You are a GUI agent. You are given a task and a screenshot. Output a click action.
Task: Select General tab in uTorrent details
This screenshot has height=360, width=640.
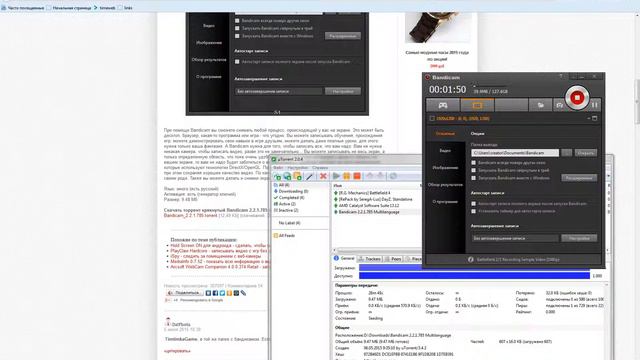click(x=344, y=258)
